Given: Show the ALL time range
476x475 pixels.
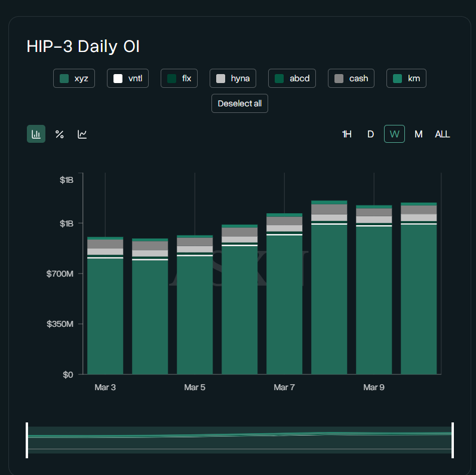Looking at the screenshot, I should point(443,134).
